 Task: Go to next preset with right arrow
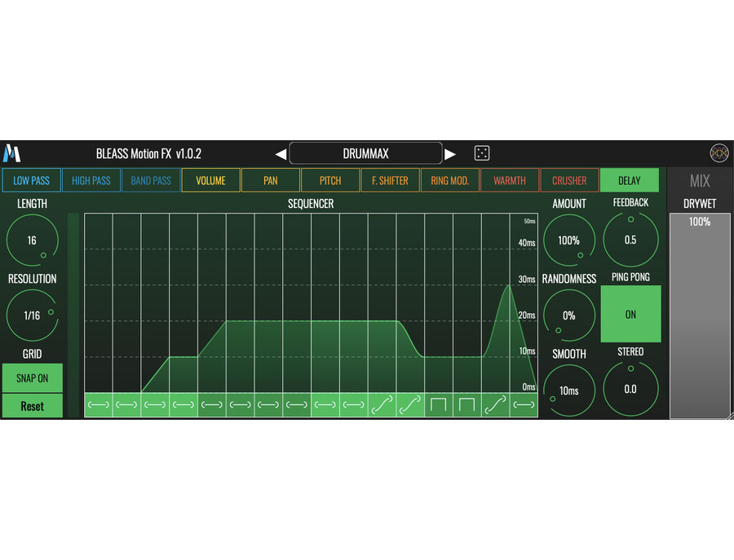450,154
